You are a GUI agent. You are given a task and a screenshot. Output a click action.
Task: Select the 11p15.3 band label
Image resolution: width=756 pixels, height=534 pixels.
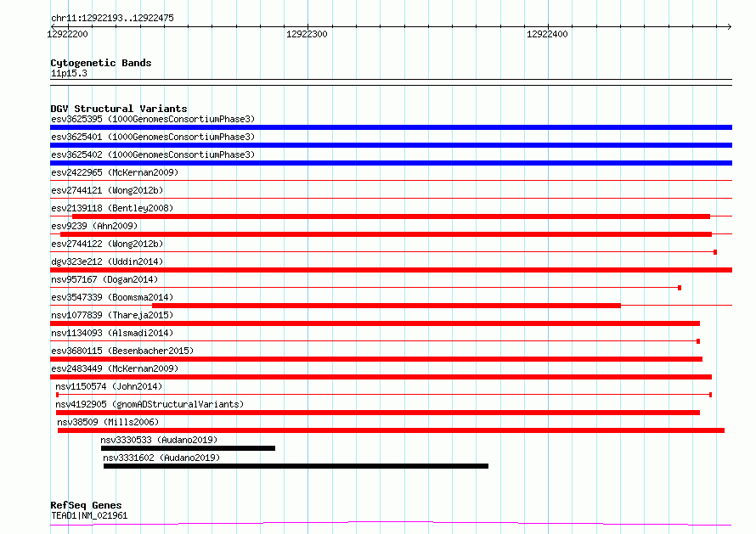pos(69,73)
